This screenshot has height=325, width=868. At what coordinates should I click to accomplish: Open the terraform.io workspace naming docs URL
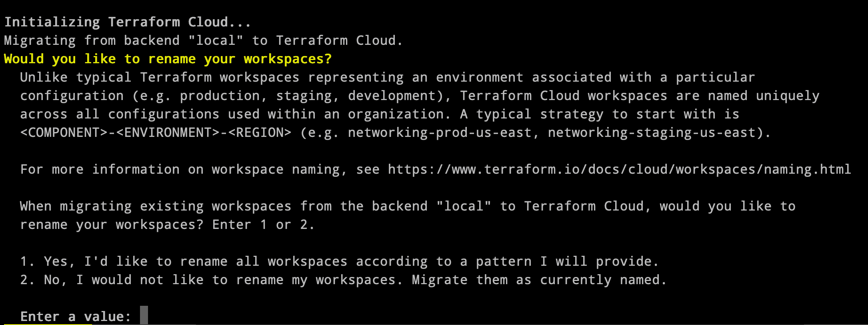pos(619,170)
